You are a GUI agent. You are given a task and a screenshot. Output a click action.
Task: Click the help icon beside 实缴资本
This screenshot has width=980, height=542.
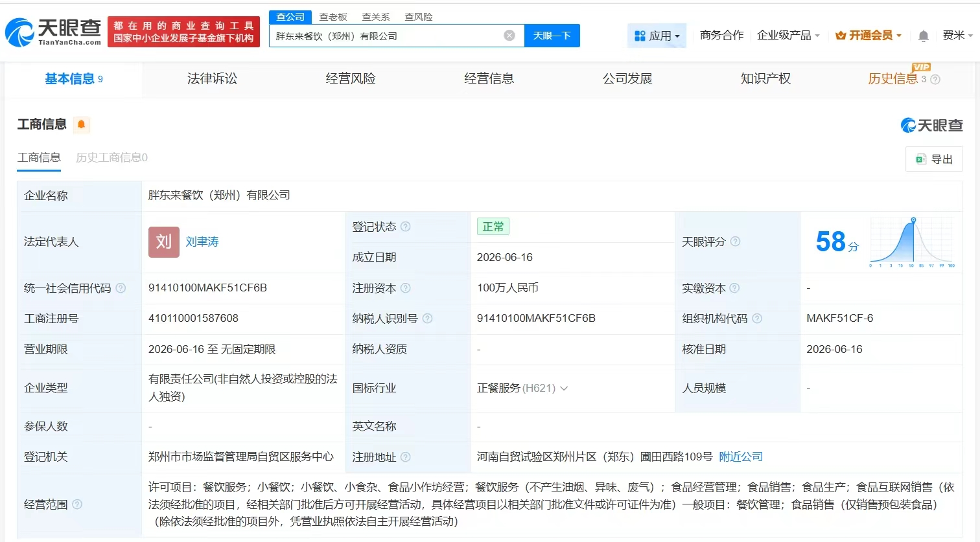point(734,288)
